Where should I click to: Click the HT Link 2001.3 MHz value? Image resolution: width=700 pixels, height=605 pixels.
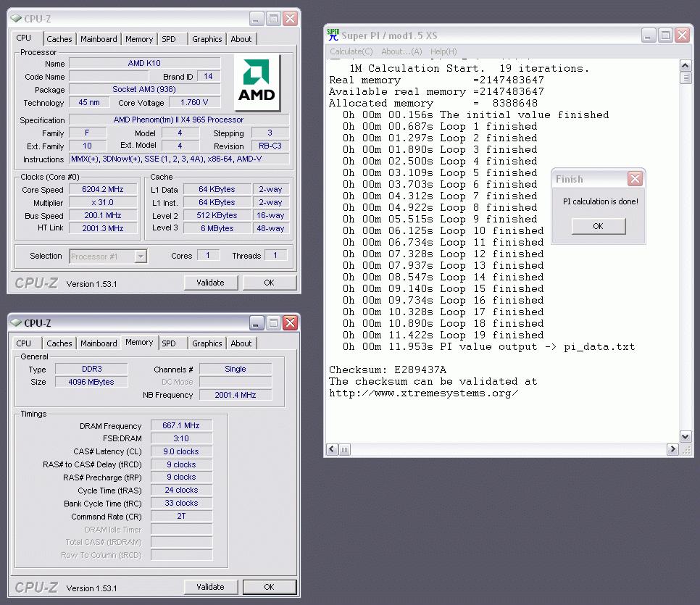103,228
